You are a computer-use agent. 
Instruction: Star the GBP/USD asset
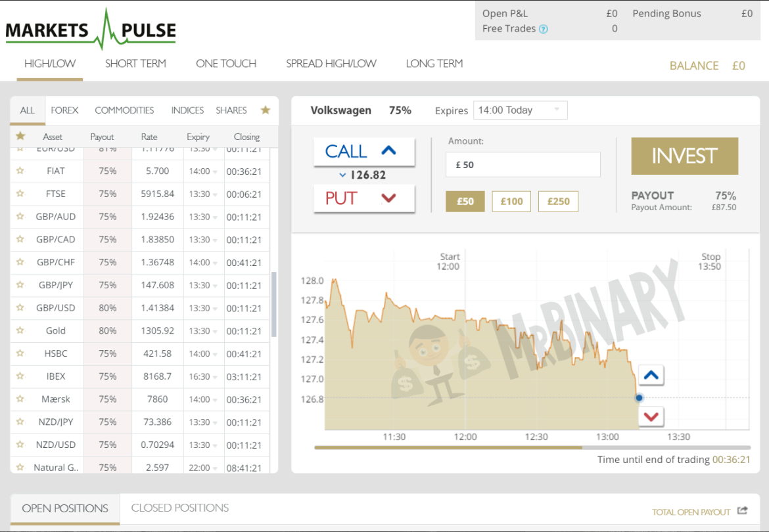[x=20, y=307]
